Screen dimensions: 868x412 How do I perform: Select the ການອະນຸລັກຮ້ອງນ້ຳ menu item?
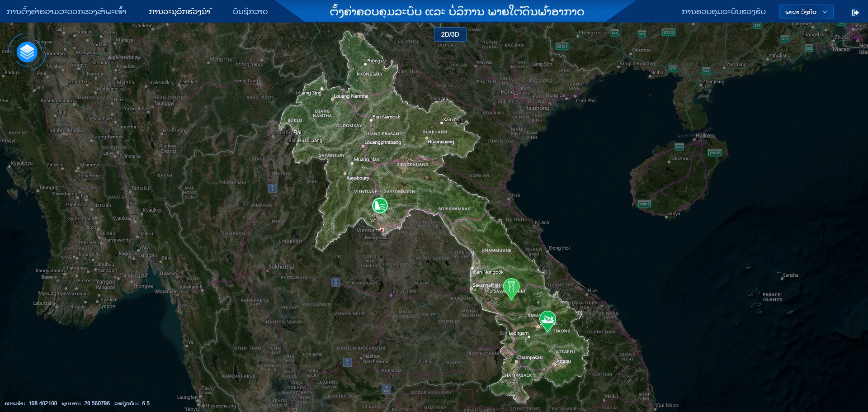[x=180, y=12]
